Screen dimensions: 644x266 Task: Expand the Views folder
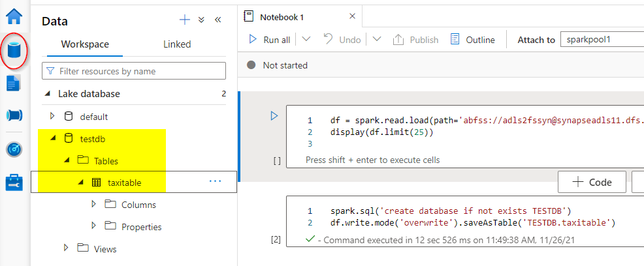point(65,248)
